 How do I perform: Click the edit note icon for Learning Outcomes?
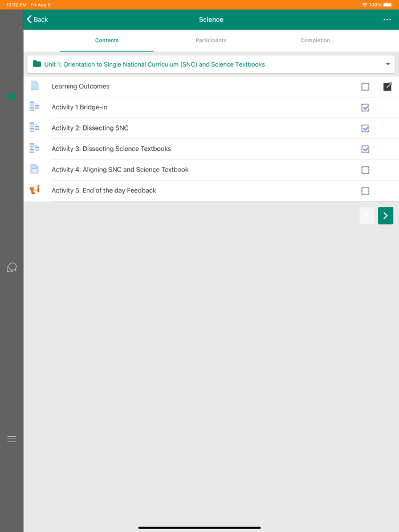pos(388,87)
